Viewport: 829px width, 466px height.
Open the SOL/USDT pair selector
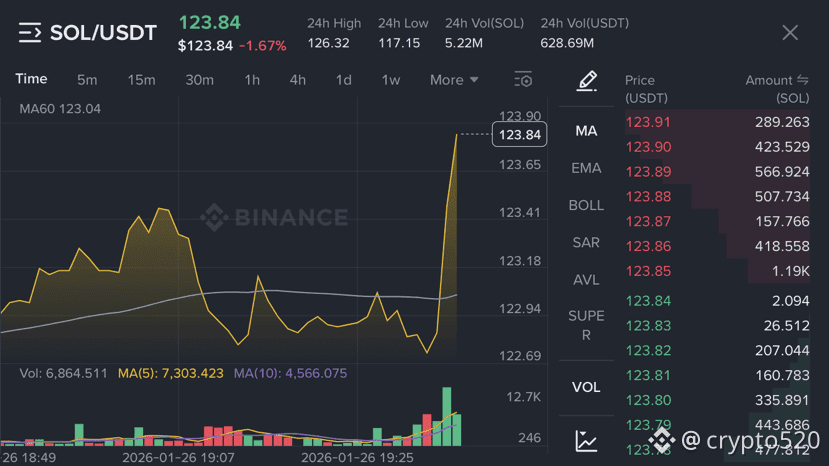103,33
